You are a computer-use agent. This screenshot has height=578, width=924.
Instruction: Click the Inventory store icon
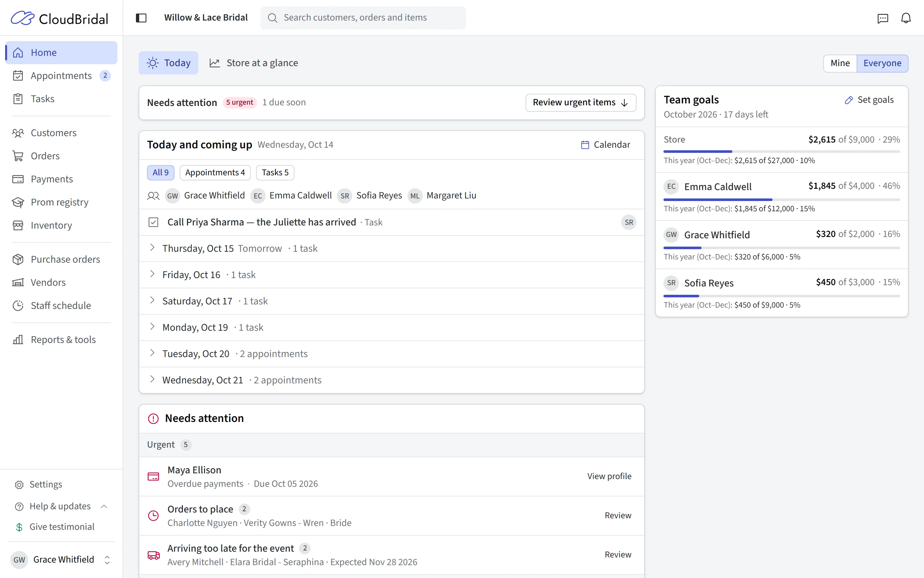[18, 225]
